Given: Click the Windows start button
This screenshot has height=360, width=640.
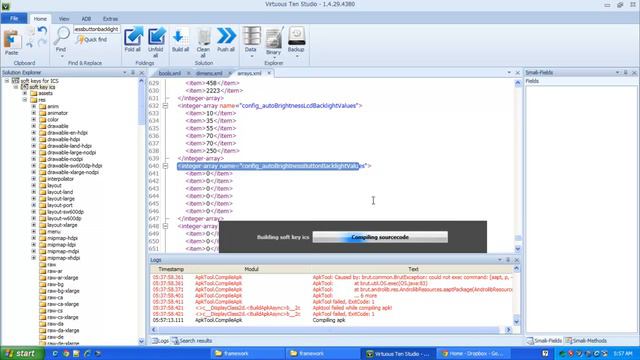Looking at the screenshot, I should [22, 353].
